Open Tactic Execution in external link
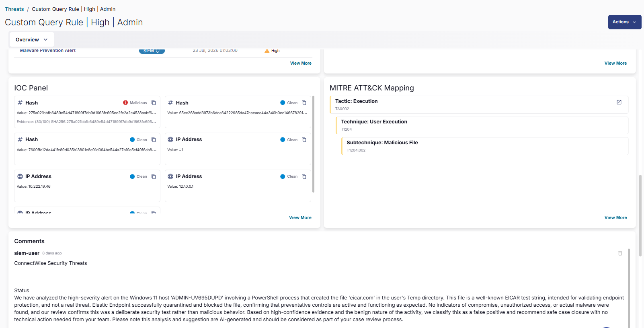 coord(619,102)
